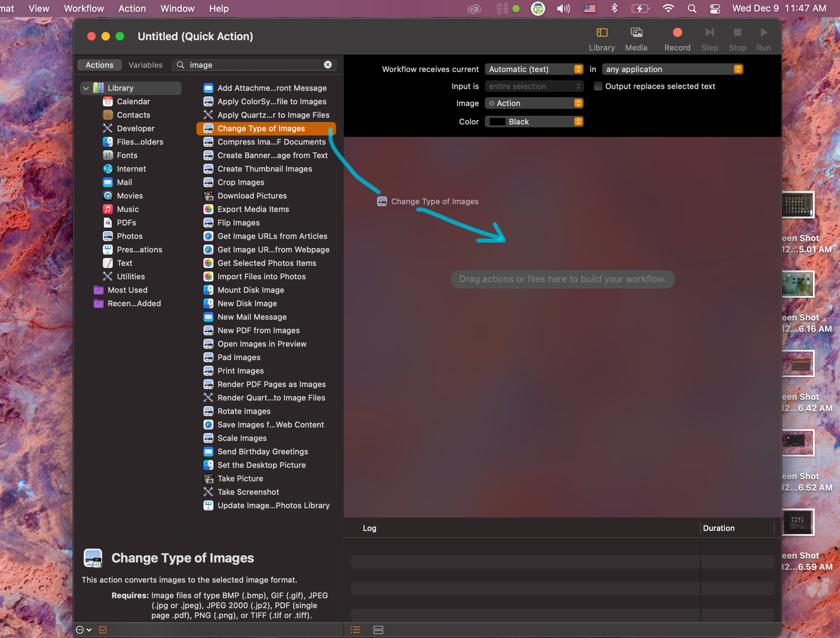
Task: Open the View menu
Action: [39, 8]
